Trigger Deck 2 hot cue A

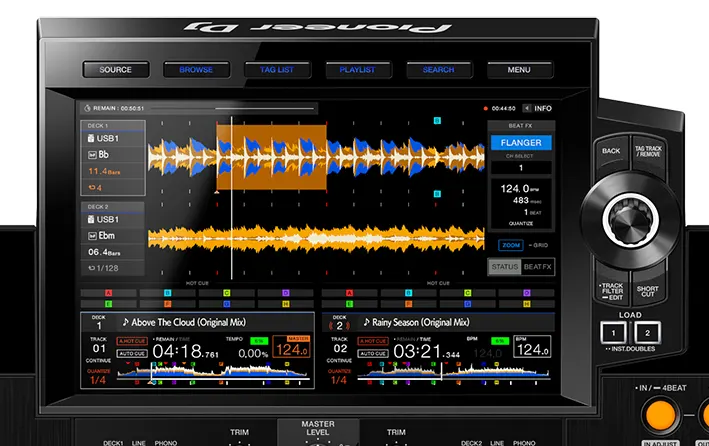(x=350, y=293)
